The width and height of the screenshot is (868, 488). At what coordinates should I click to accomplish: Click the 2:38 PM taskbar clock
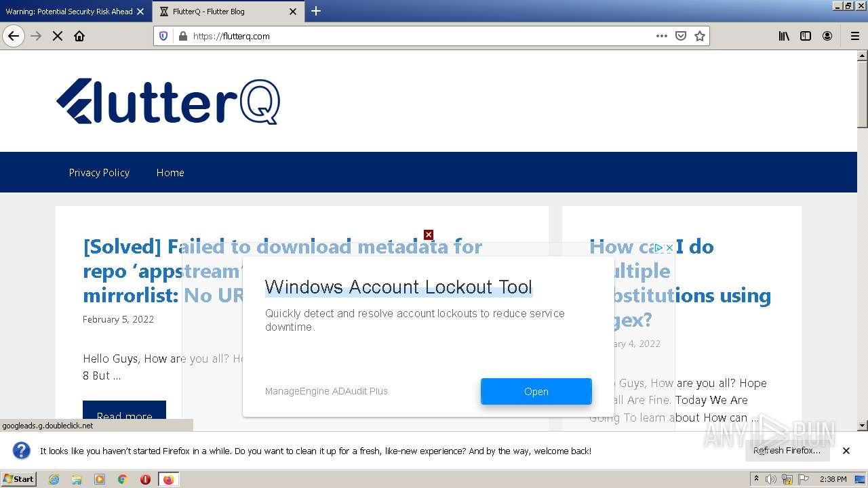point(833,479)
